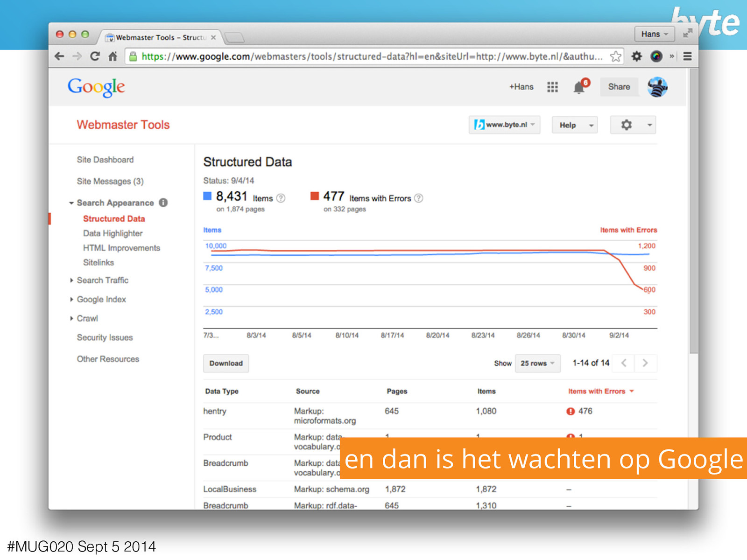Sort by the Items with Errors column
Screen dimensions: 747x560
pos(601,391)
